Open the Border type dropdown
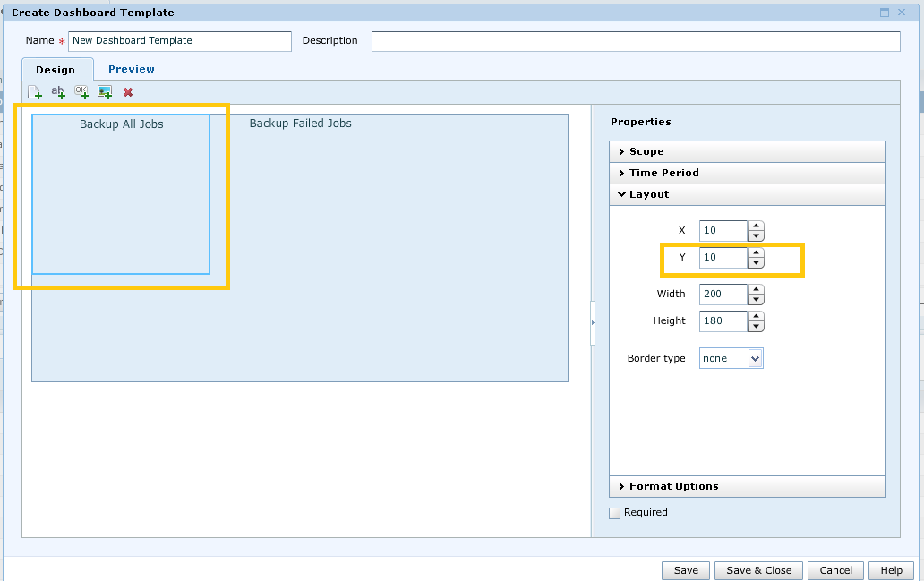The width and height of the screenshot is (924, 581). pos(755,359)
